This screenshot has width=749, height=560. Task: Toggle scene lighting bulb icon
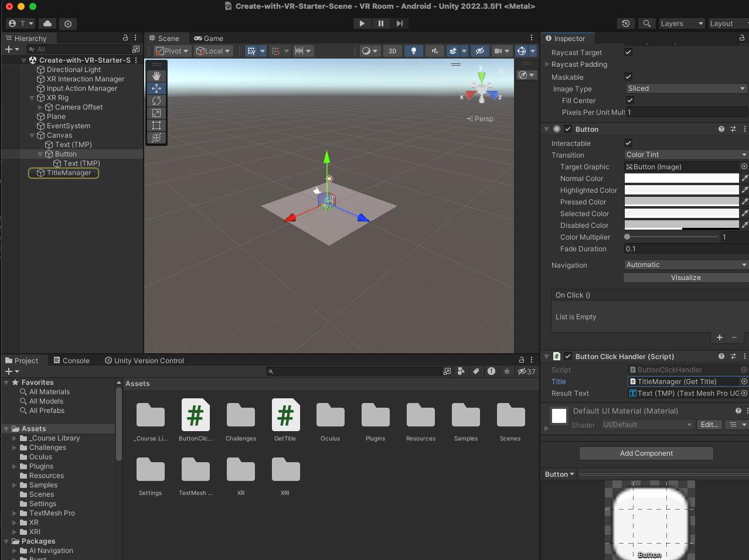(414, 51)
